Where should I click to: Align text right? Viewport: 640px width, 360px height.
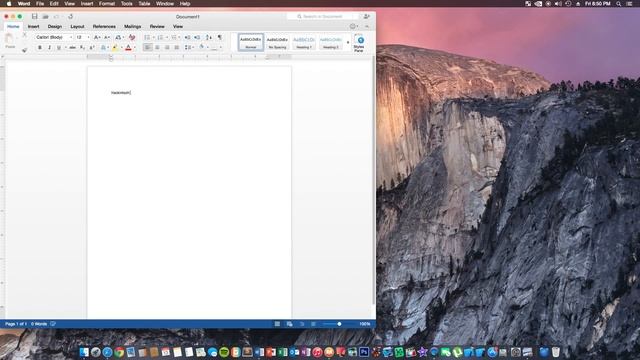tap(167, 48)
